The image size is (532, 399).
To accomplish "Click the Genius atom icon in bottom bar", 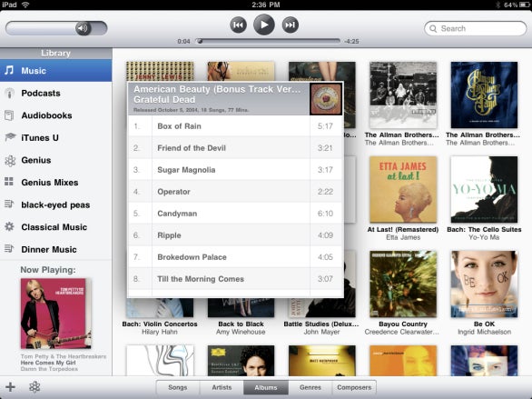I will (x=34, y=387).
